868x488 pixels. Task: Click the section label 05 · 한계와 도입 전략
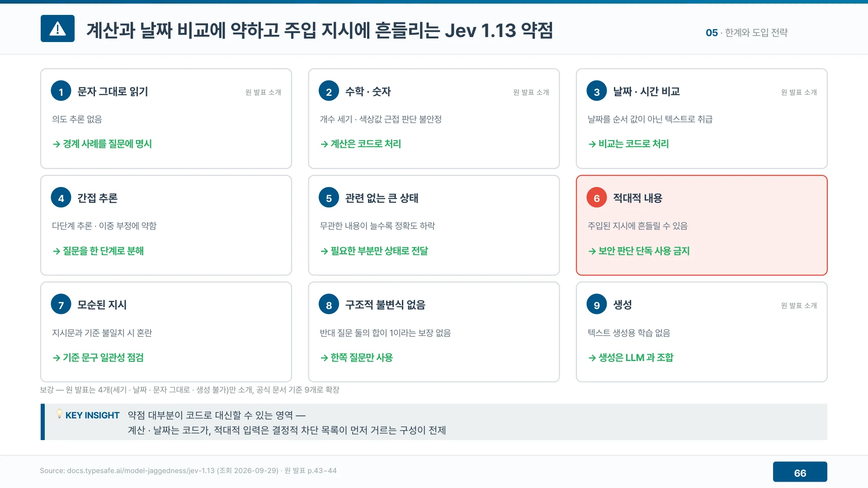pos(746,33)
